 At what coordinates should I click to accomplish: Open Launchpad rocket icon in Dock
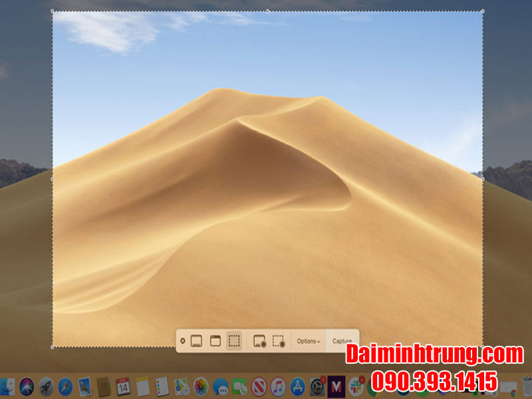click(x=46, y=386)
